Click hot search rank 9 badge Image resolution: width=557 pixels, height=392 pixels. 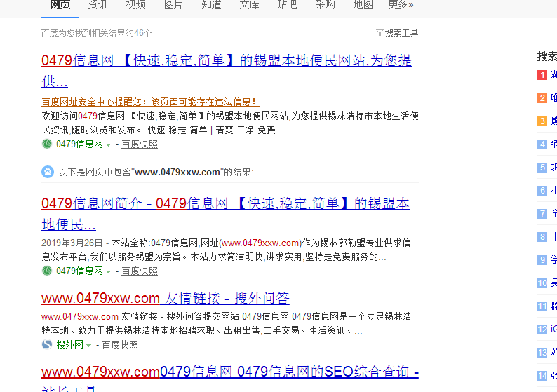pos(542,260)
